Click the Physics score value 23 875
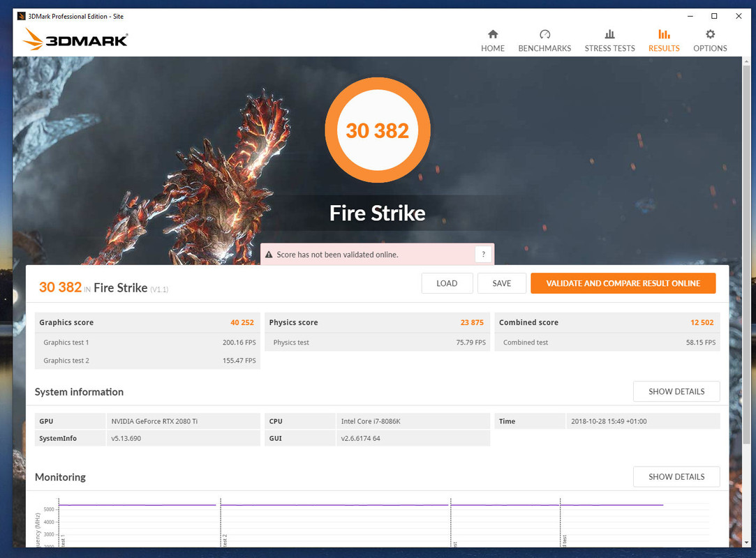Viewport: 756px width, 558px height. (471, 322)
